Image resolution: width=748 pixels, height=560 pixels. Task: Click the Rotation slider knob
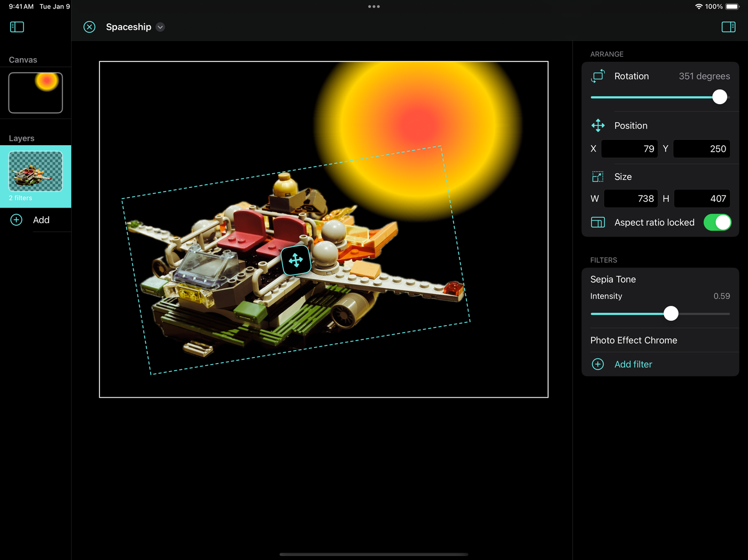click(x=720, y=97)
